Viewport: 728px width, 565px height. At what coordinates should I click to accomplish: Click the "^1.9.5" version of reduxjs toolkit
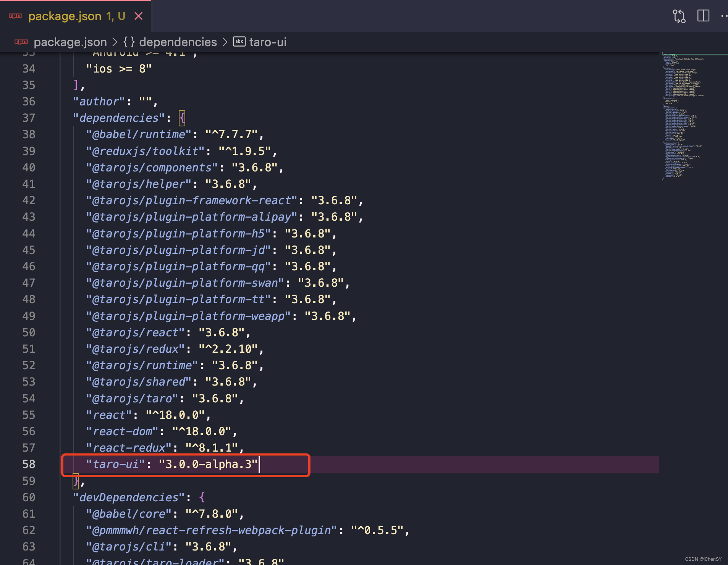pyautogui.click(x=245, y=151)
